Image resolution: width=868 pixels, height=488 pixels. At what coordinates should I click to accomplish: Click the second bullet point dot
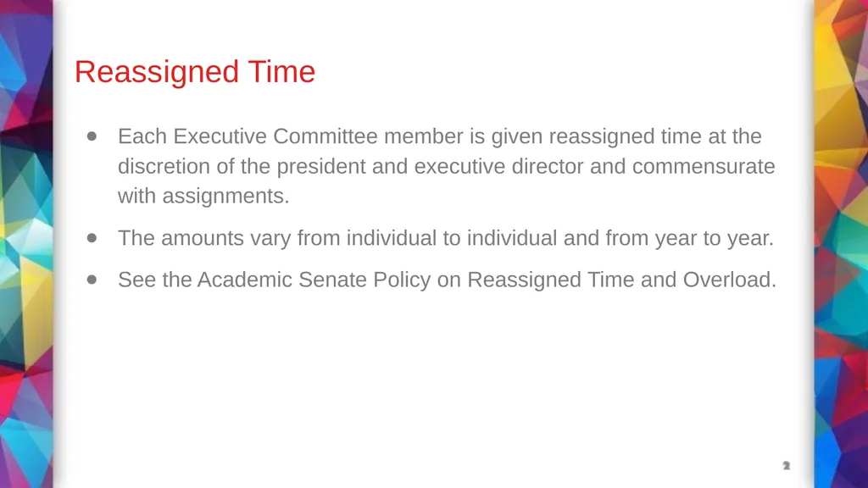click(x=92, y=238)
